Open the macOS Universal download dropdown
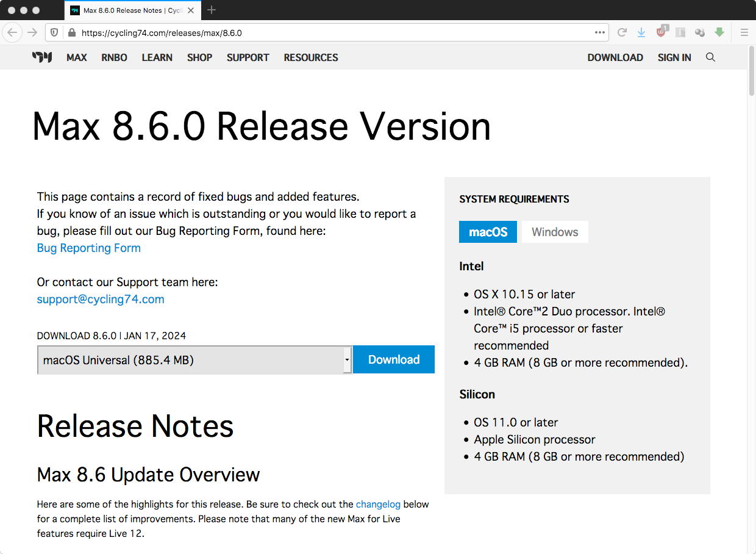This screenshot has width=756, height=554. click(194, 360)
